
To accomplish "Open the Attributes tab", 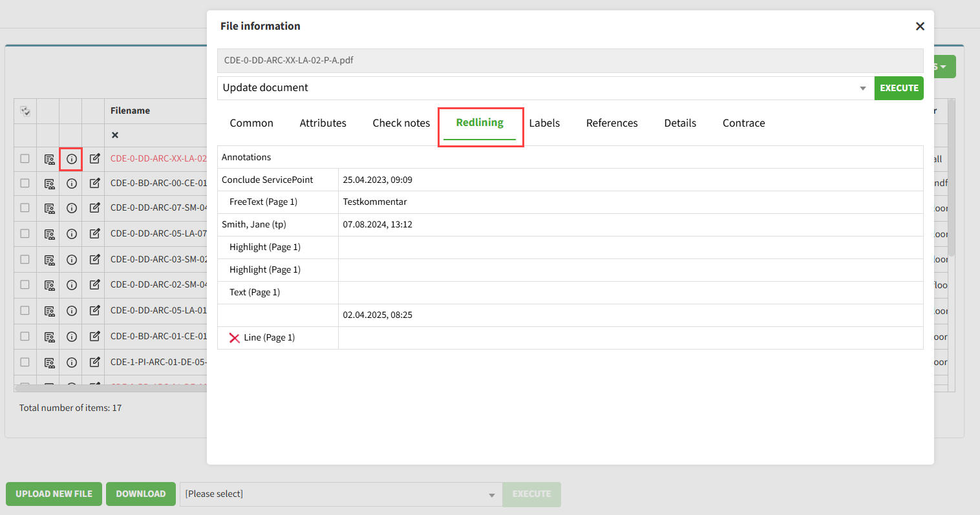I will [x=323, y=123].
